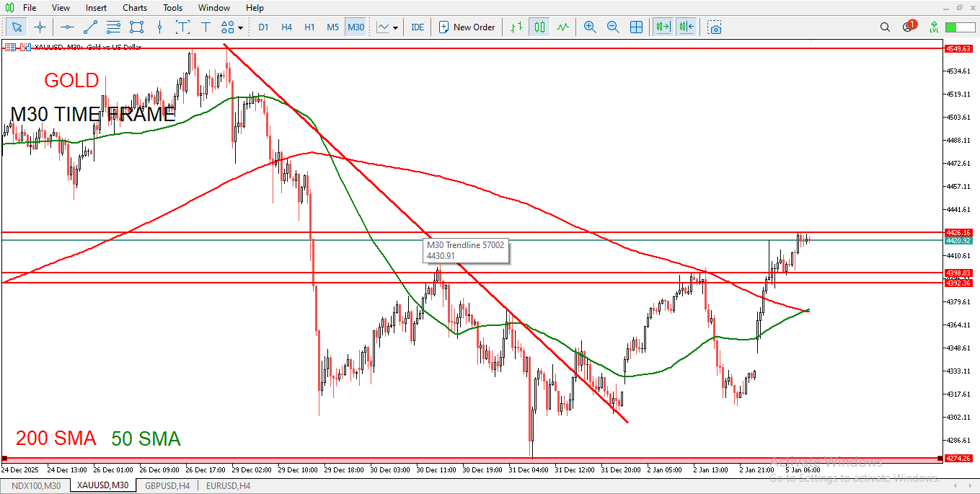The image size is (980, 494).
Task: Select the vertical line drawing tool
Action: [159, 27]
